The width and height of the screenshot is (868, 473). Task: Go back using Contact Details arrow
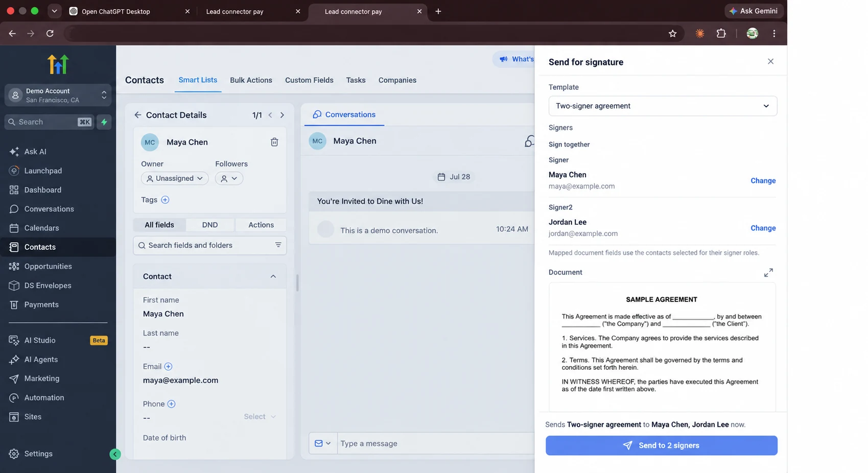click(x=137, y=115)
